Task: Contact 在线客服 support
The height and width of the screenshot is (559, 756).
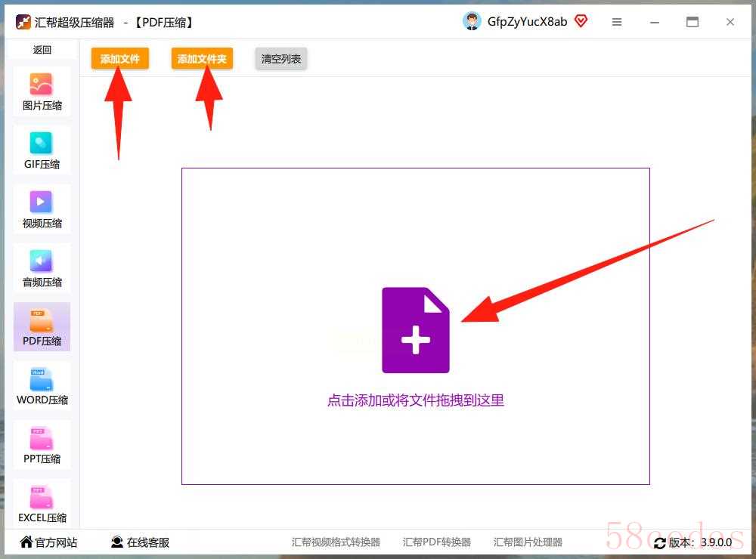Action: point(140,542)
